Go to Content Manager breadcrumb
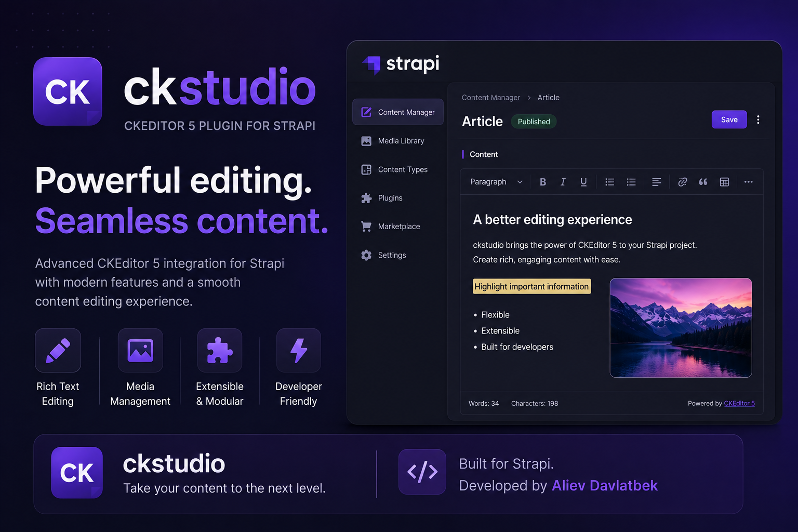The height and width of the screenshot is (532, 798). (491, 98)
